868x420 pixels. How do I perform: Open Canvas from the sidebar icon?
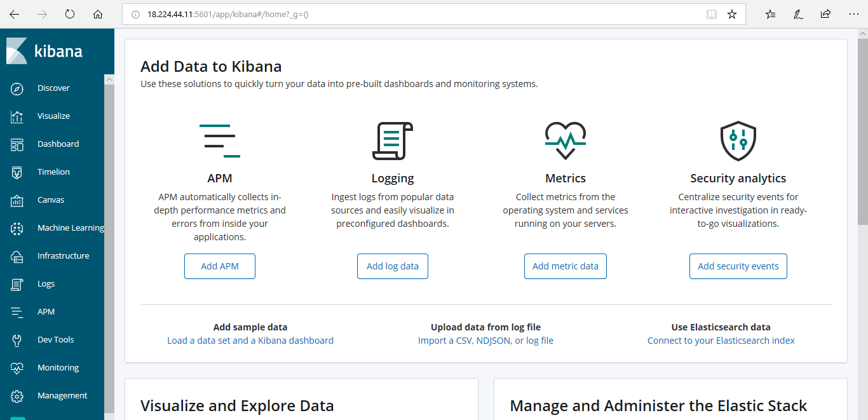click(x=17, y=200)
